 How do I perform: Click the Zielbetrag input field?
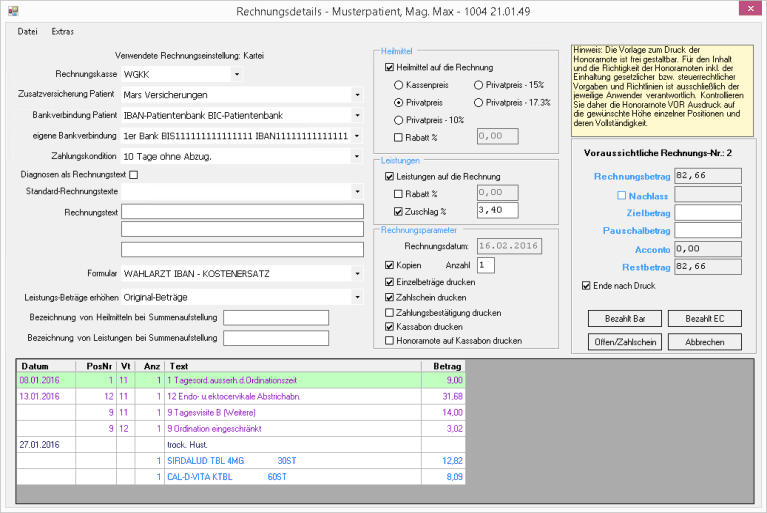[x=708, y=213]
